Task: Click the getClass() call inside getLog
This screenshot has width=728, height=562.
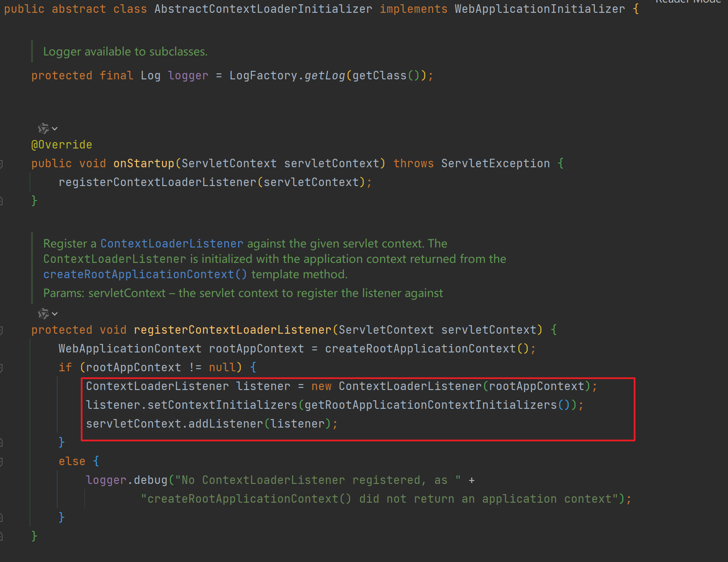Action: pos(386,76)
